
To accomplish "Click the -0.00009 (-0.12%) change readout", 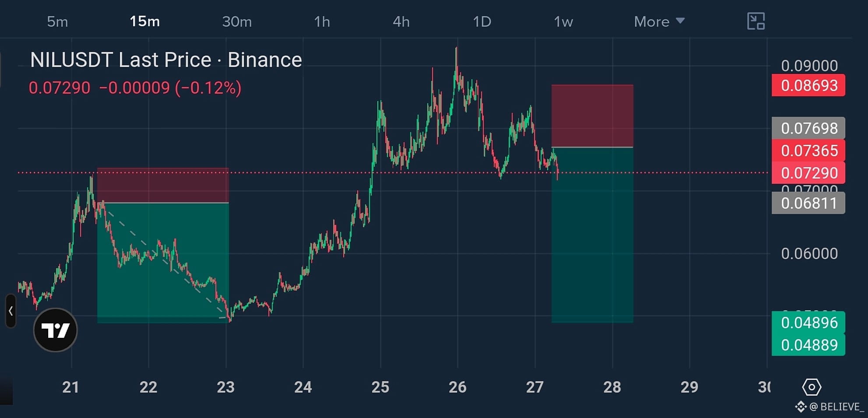I will 170,88.
